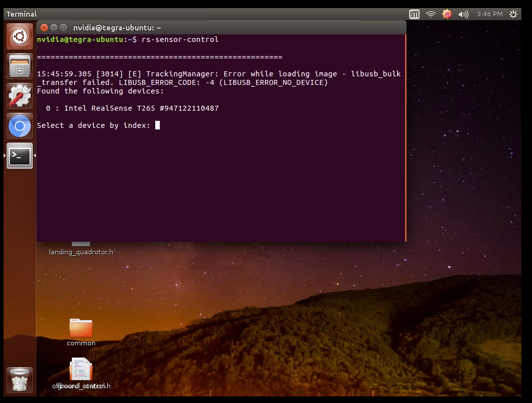Click the LIBUSB_ERROR_NO_DEVICE error text

[274, 82]
